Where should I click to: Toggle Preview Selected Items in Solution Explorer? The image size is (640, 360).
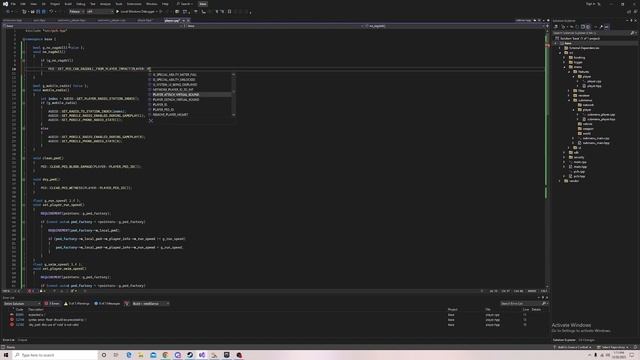607,27
